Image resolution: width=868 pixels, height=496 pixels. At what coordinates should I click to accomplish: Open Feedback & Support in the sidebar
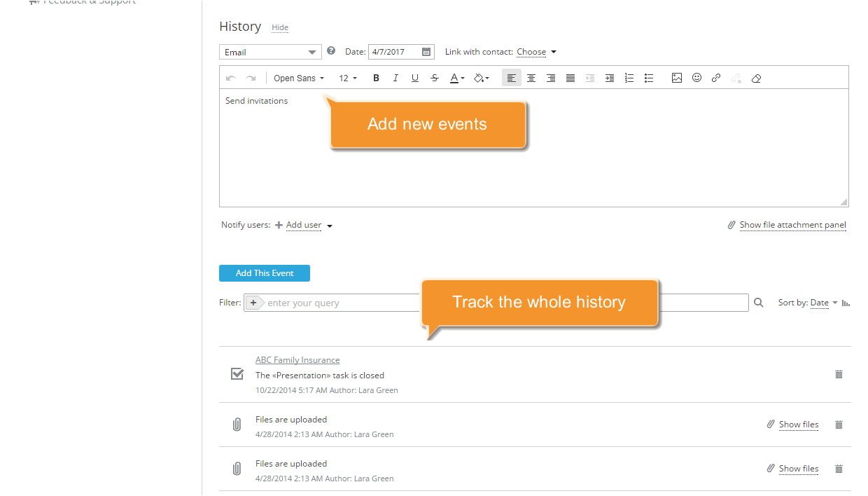coord(84,2)
